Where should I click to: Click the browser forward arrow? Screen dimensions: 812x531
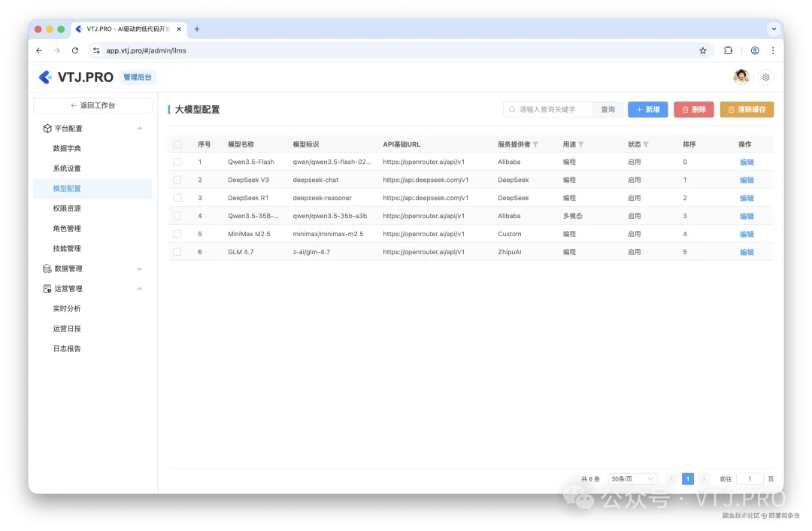tap(57, 50)
